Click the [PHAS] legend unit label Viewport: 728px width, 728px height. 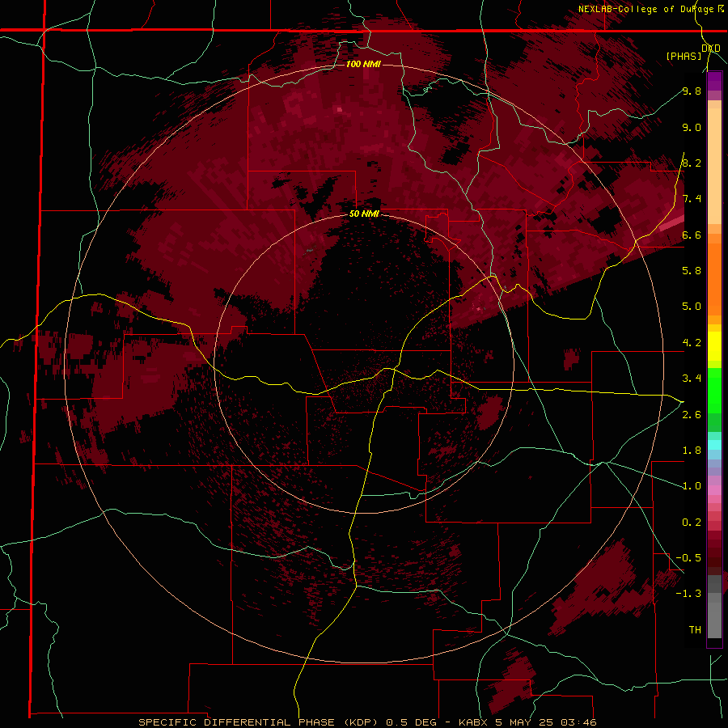pyautogui.click(x=684, y=56)
